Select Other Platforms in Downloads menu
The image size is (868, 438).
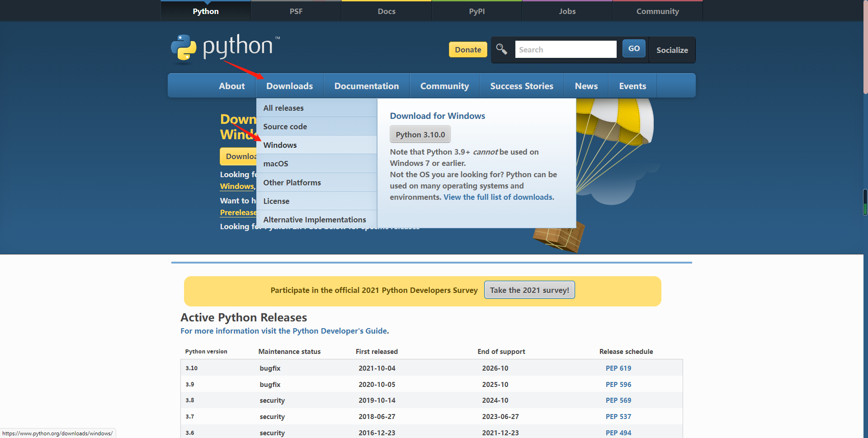pos(316,183)
